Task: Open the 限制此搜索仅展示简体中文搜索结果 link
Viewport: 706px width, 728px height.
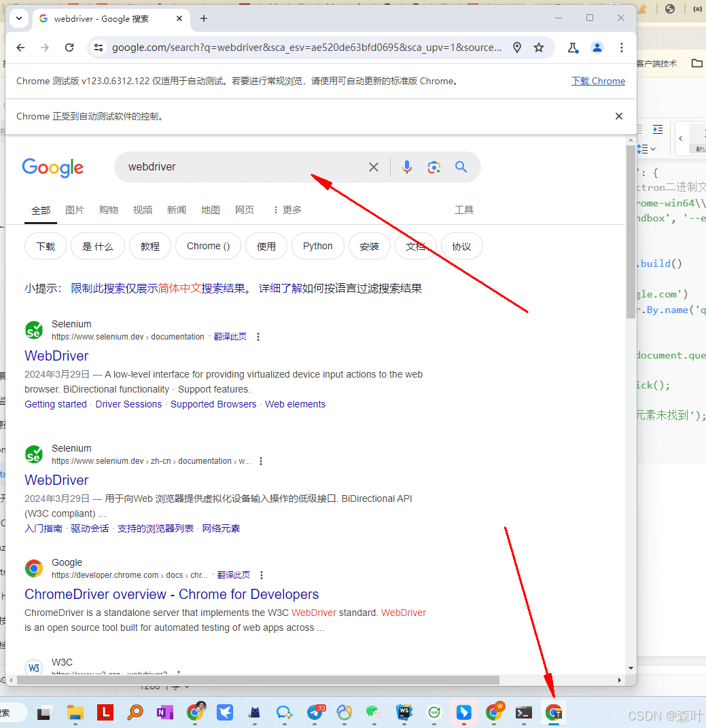Action: pos(158,289)
